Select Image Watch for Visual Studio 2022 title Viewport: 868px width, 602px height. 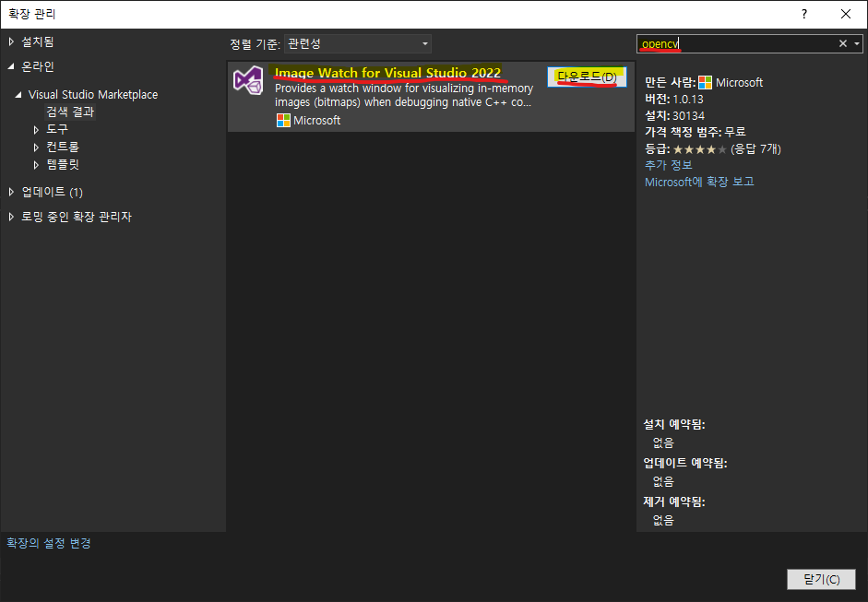[387, 73]
